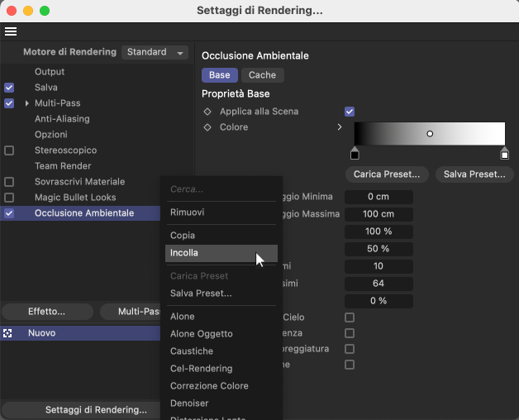Add the Alone Oggetto effect
This screenshot has width=519, height=420.
(x=221, y=334)
